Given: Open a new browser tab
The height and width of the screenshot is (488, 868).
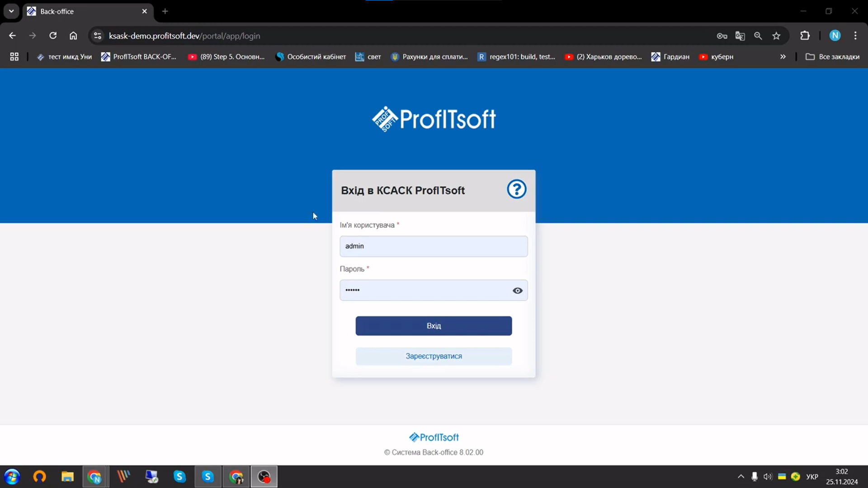Looking at the screenshot, I should click(x=165, y=11).
